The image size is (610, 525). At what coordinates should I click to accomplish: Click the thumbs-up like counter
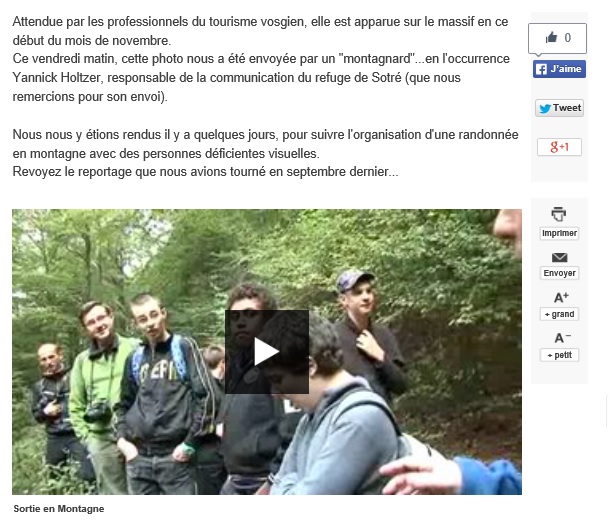pyautogui.click(x=557, y=38)
